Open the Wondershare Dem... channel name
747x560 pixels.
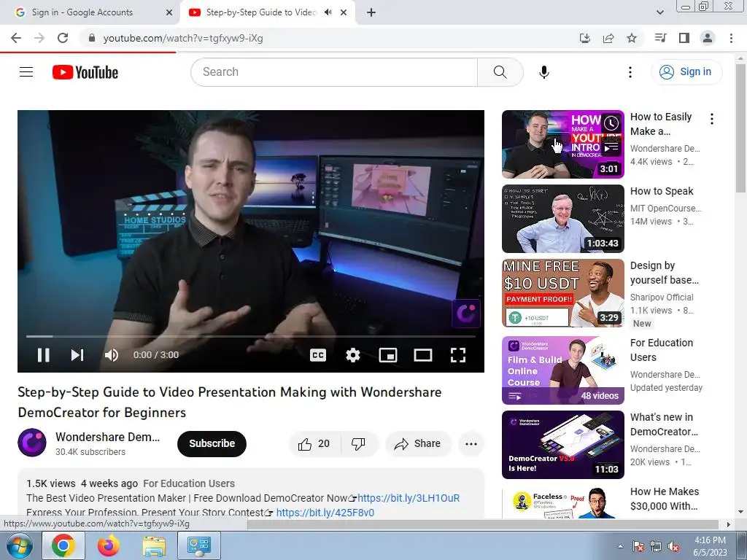107,437
